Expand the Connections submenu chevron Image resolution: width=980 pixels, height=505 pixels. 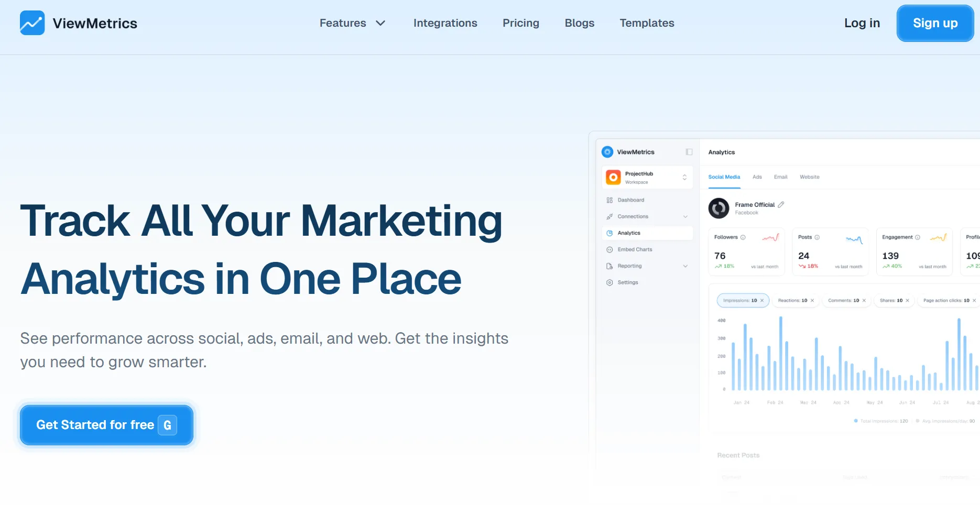tap(685, 217)
